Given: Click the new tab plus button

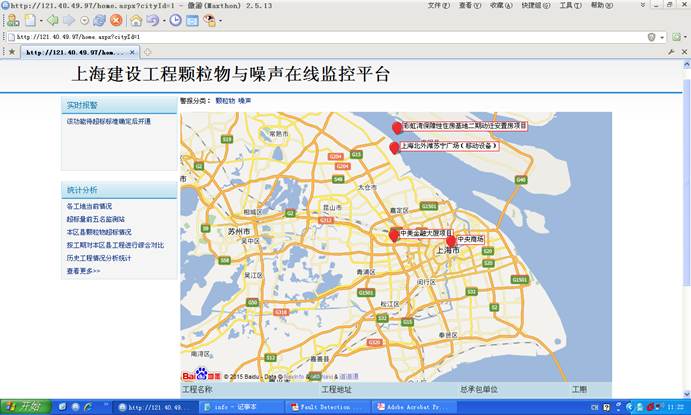Looking at the screenshot, I should coord(147,51).
